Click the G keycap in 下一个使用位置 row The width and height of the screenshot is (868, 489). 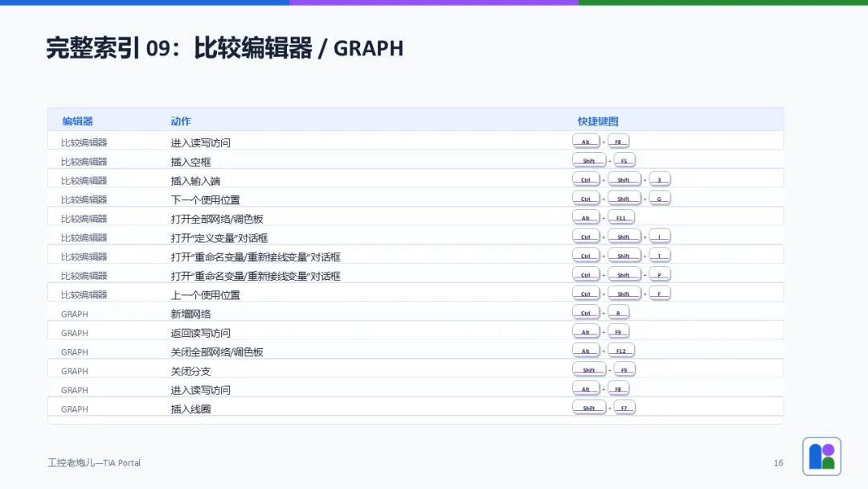pos(659,199)
